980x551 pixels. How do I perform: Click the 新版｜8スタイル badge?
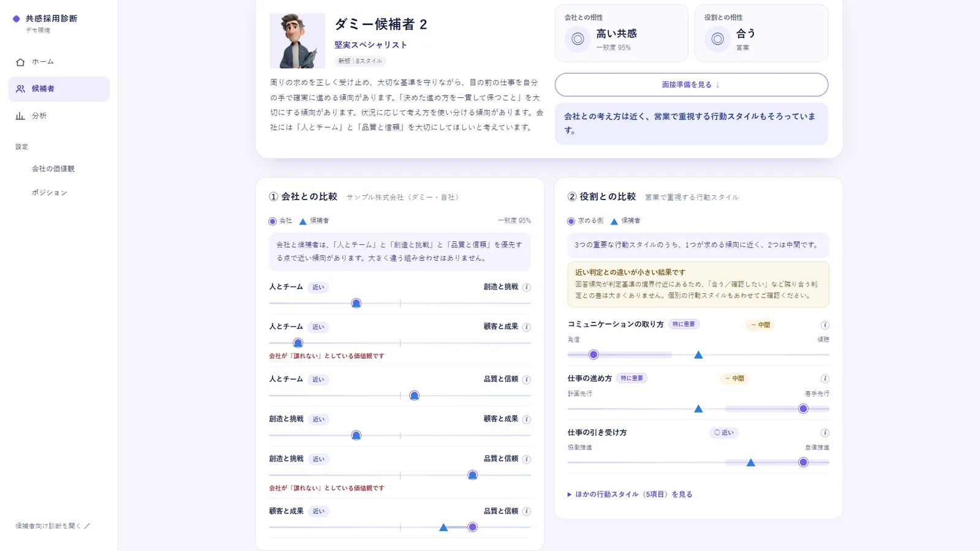pyautogui.click(x=360, y=61)
